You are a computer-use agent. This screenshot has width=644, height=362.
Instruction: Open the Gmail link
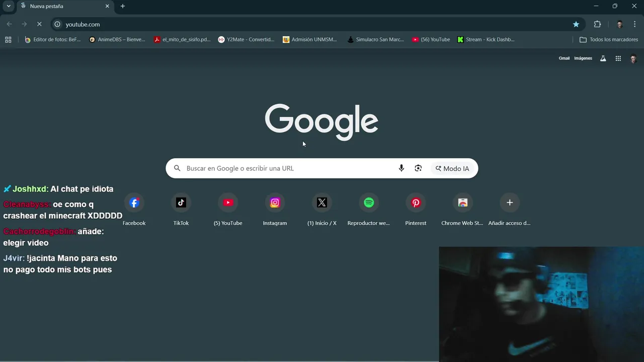pyautogui.click(x=564, y=58)
